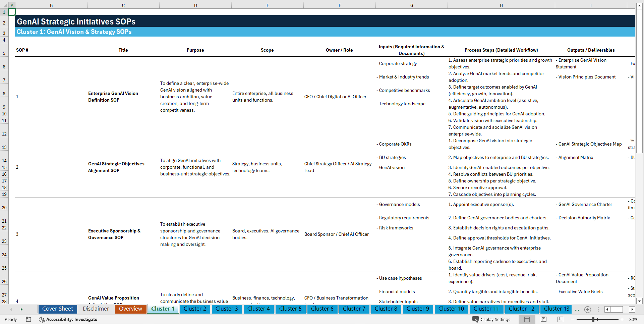This screenshot has width=644, height=324.
Task: Zoom out using the minus icon
Action: [x=573, y=319]
